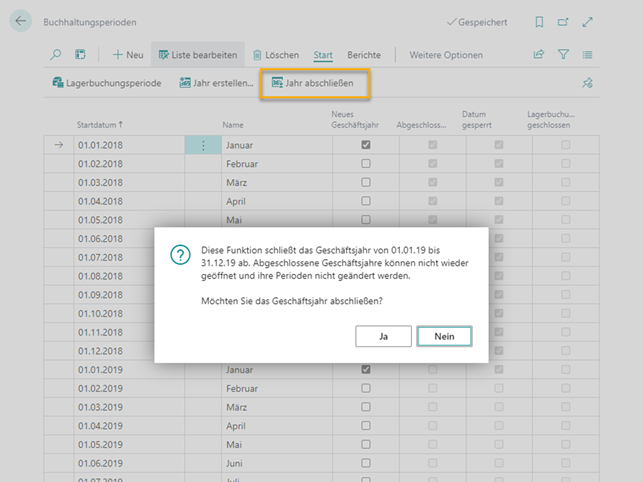The width and height of the screenshot is (643, 482).
Task: Open the filter pane funnel icon
Action: click(x=564, y=55)
